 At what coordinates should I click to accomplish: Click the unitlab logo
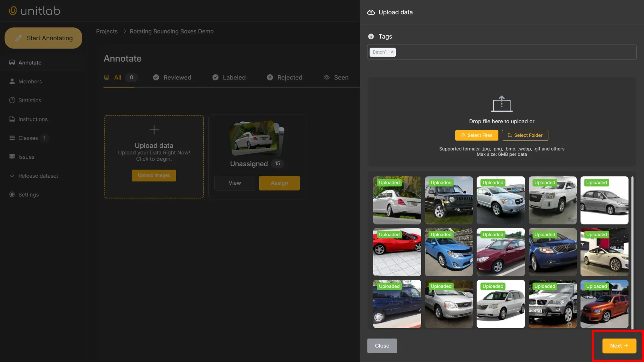coord(34,11)
